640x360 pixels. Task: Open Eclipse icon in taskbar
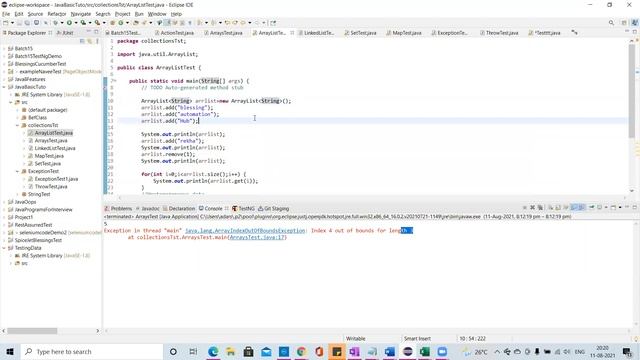407,351
